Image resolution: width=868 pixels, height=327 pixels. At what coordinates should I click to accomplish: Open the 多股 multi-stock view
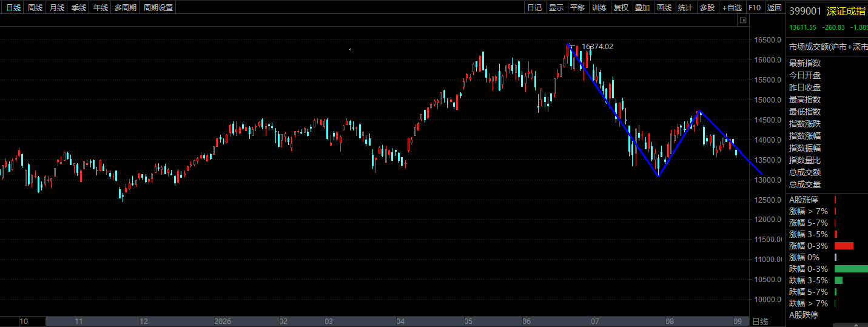pyautogui.click(x=707, y=8)
